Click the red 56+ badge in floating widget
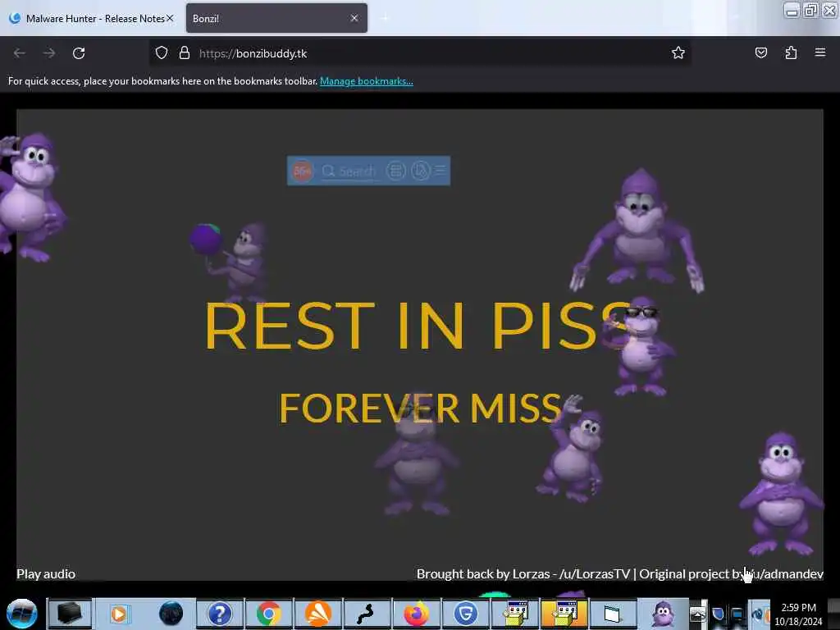The image size is (840, 630). click(302, 171)
